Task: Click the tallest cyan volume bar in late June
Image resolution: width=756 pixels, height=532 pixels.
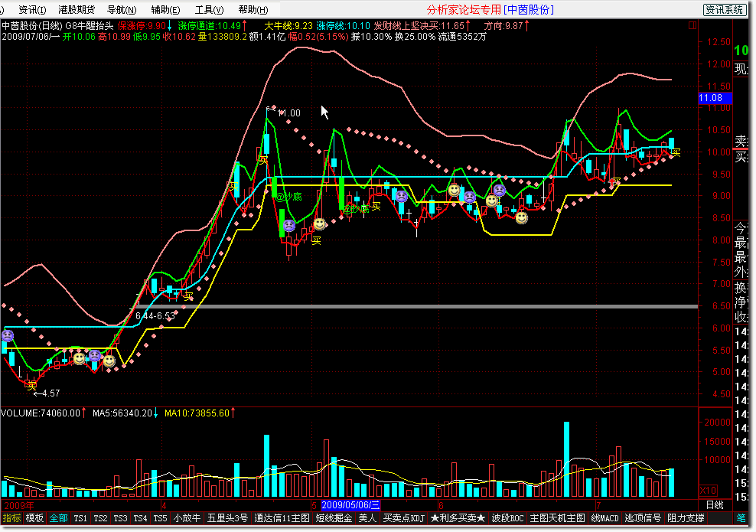Action: pyautogui.click(x=566, y=459)
